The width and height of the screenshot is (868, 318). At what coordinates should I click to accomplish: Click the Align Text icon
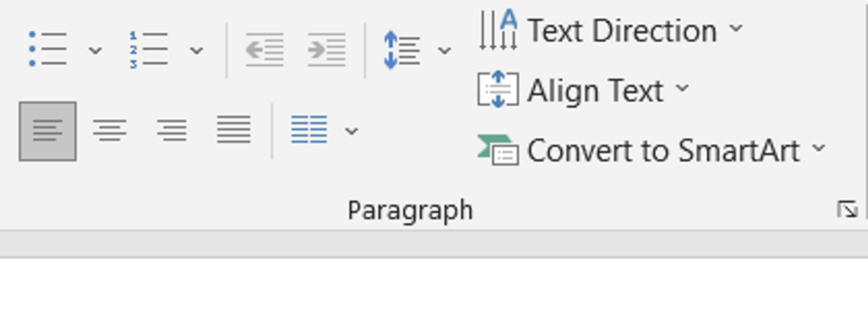498,89
